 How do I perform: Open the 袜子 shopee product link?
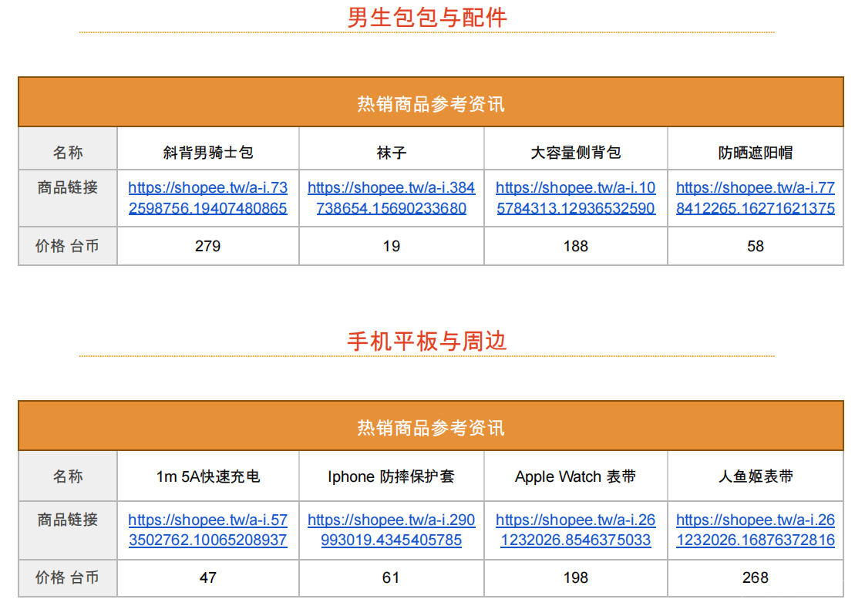click(390, 197)
